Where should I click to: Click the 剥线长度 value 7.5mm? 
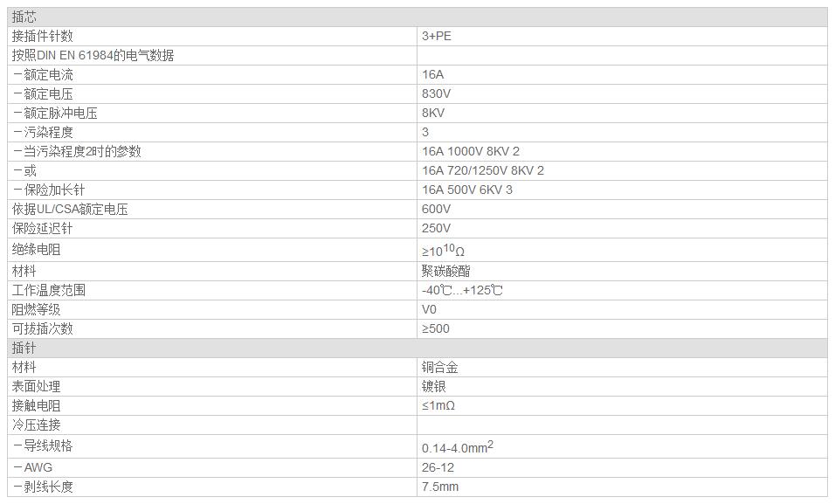(440, 487)
